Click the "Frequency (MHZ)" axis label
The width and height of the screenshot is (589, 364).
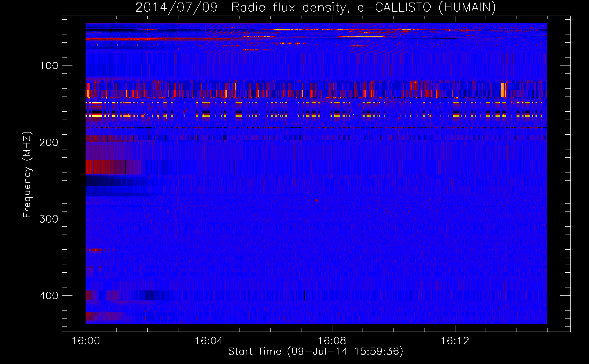(x=27, y=175)
